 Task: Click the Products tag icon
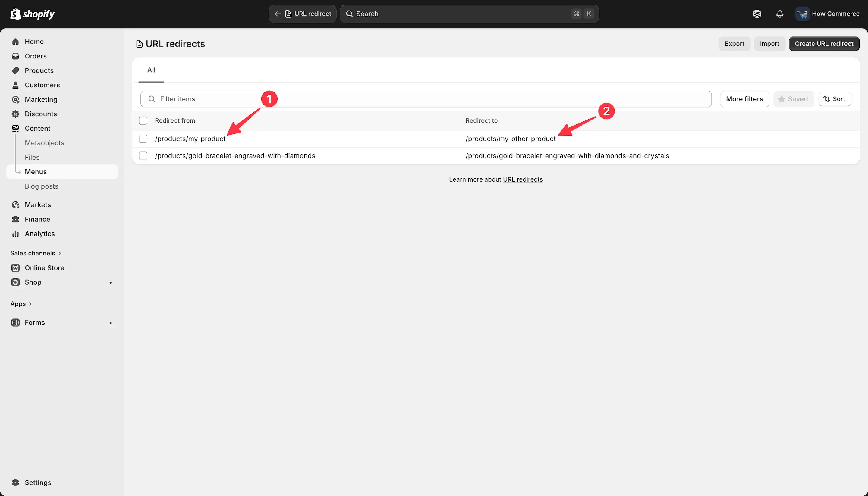point(15,70)
